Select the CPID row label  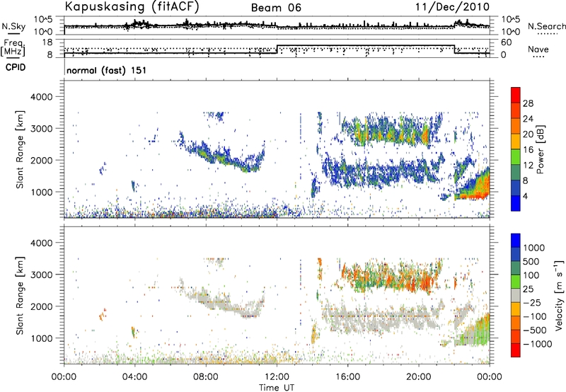(16, 67)
